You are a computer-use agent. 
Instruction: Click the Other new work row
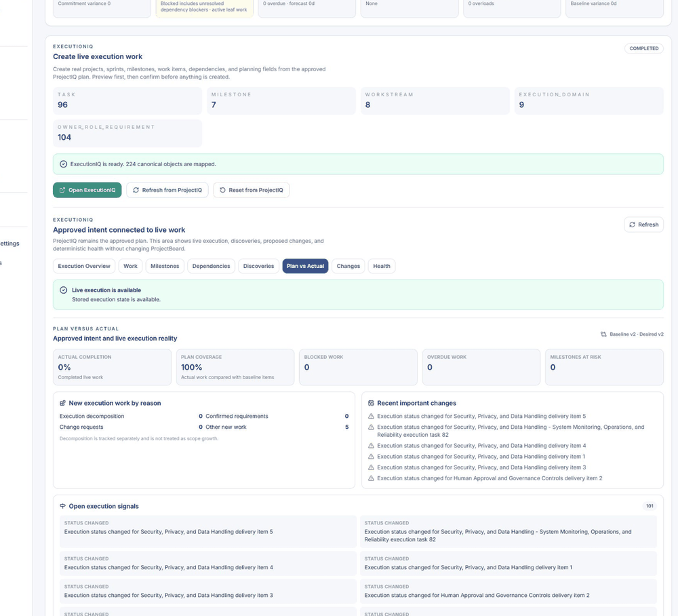[277, 427]
